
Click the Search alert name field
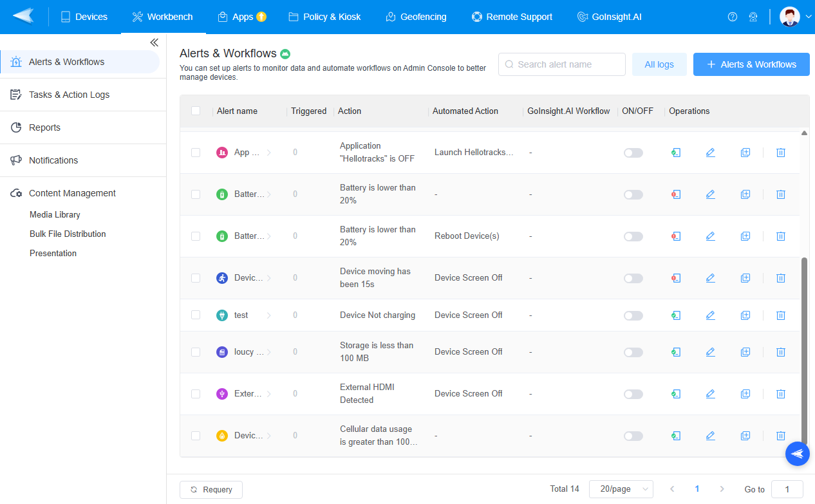click(x=562, y=64)
